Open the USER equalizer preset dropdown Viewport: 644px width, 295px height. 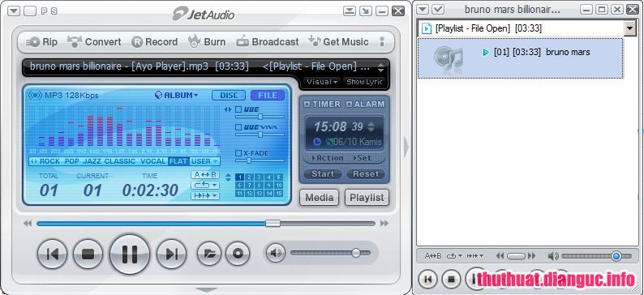pyautogui.click(x=204, y=161)
